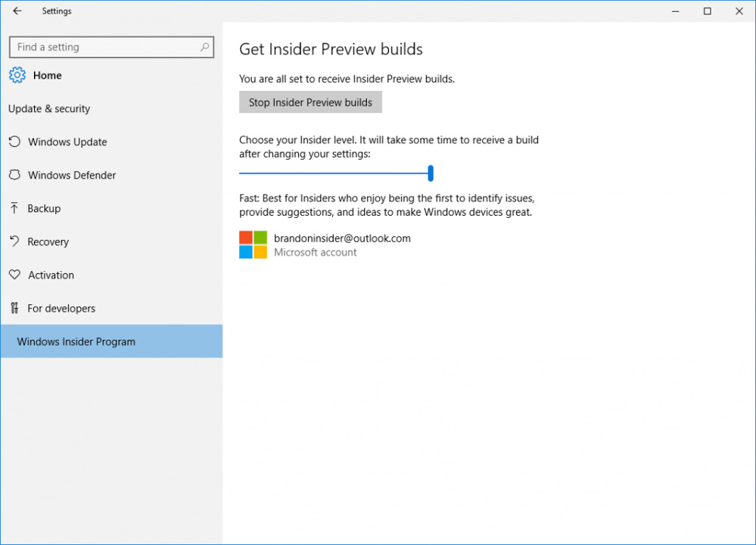756x545 pixels.
Task: Select Windows Insider Program in the sidebar
Action: 76,341
